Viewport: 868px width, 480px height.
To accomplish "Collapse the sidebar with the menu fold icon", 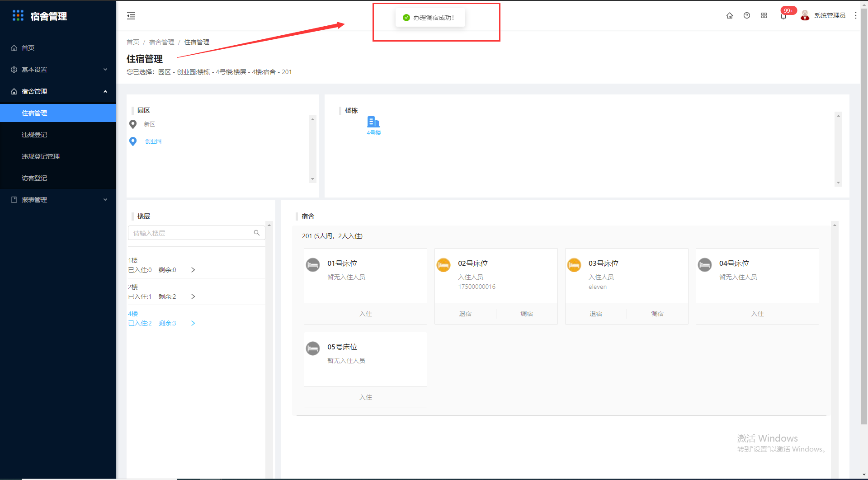I will click(x=131, y=16).
